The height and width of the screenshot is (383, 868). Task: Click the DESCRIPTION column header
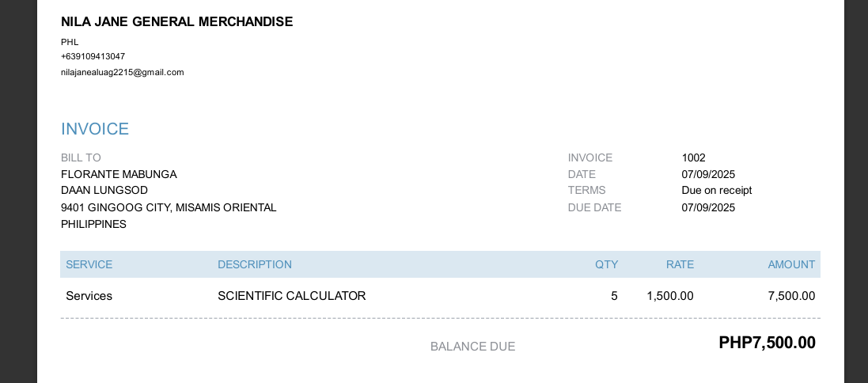pyautogui.click(x=255, y=264)
